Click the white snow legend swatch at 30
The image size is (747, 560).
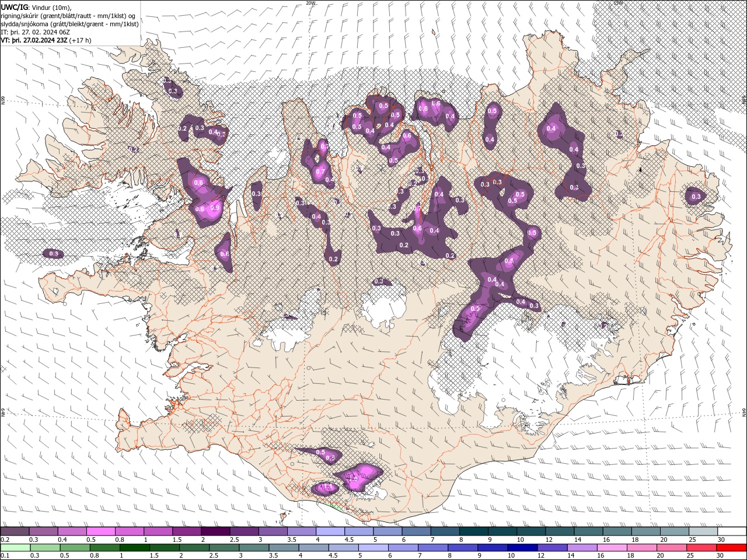tap(731, 531)
